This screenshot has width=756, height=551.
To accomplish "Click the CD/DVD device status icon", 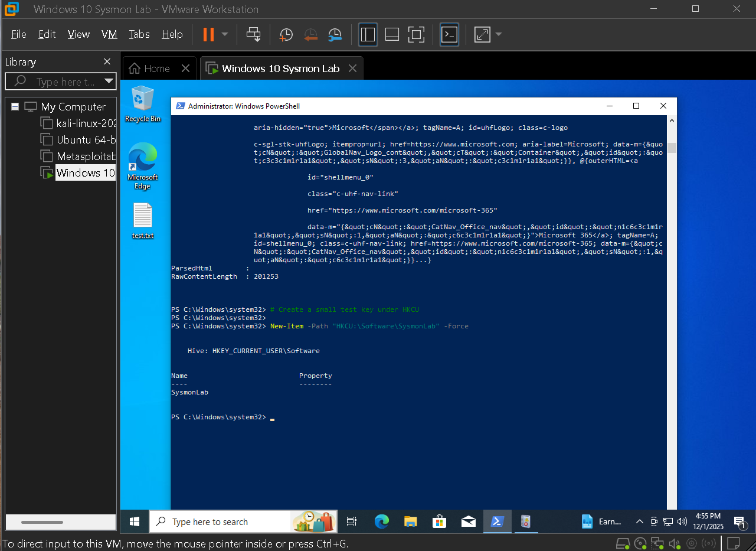I will click(640, 543).
